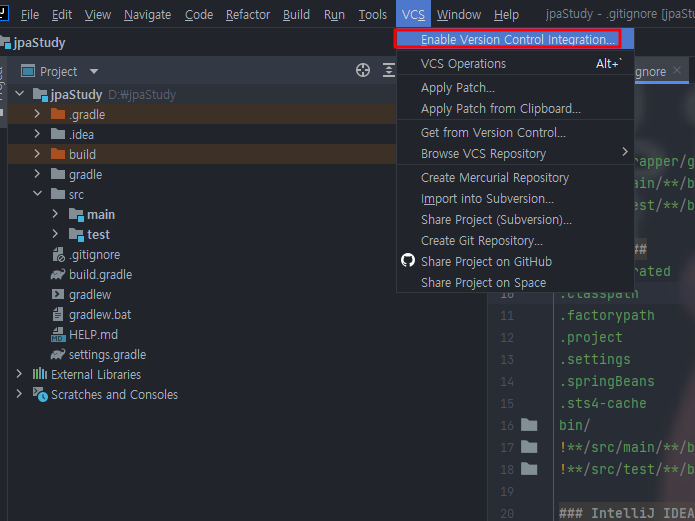The height and width of the screenshot is (521, 695).
Task: Open the Project view dropdown
Action: [x=94, y=71]
